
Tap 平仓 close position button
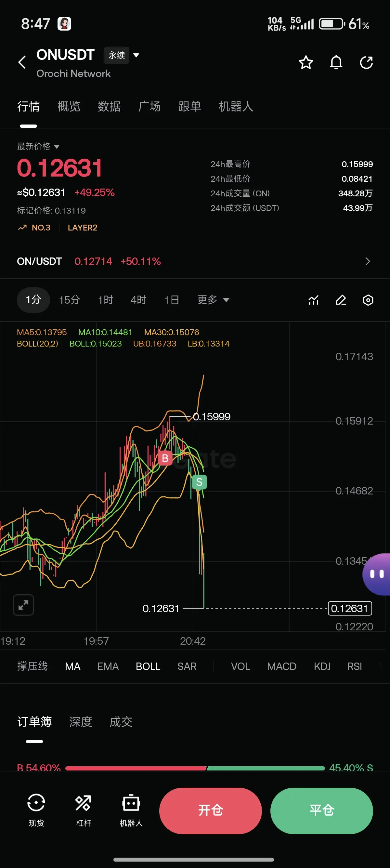click(x=322, y=810)
